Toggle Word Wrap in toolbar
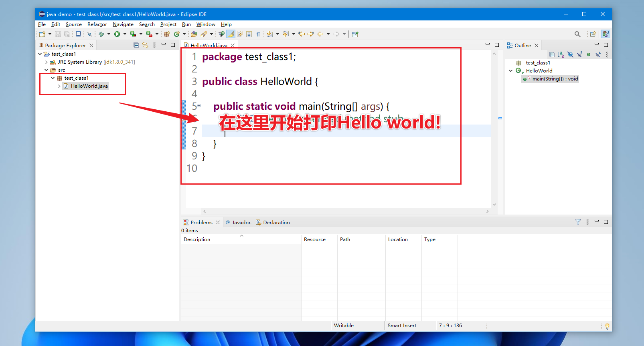The width and height of the screenshot is (644, 346). coord(240,34)
